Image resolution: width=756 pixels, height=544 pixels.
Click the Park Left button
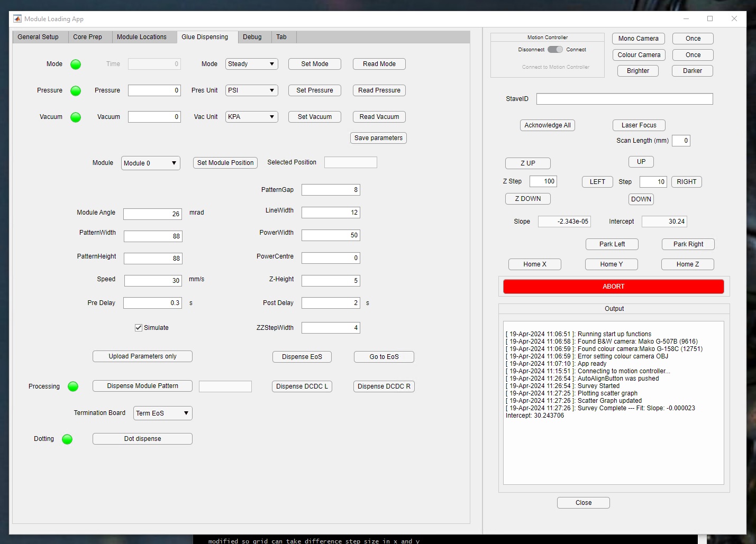coord(612,244)
